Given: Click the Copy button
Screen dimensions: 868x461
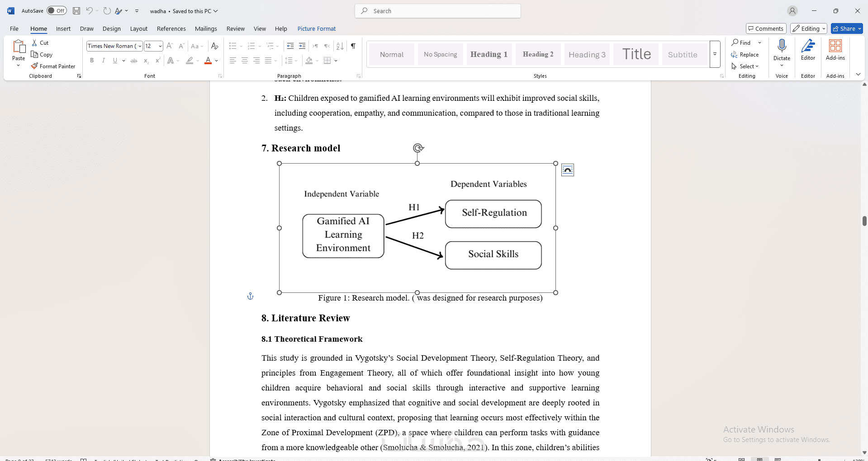Looking at the screenshot, I should (42, 54).
